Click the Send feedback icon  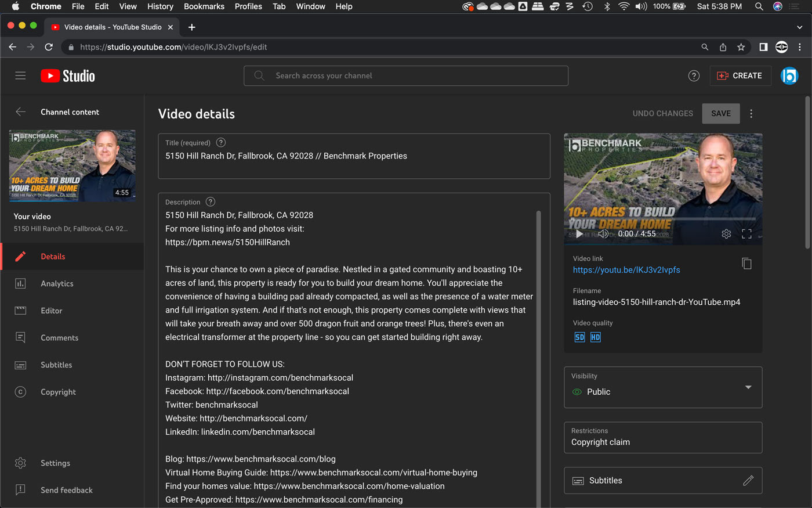coord(20,489)
